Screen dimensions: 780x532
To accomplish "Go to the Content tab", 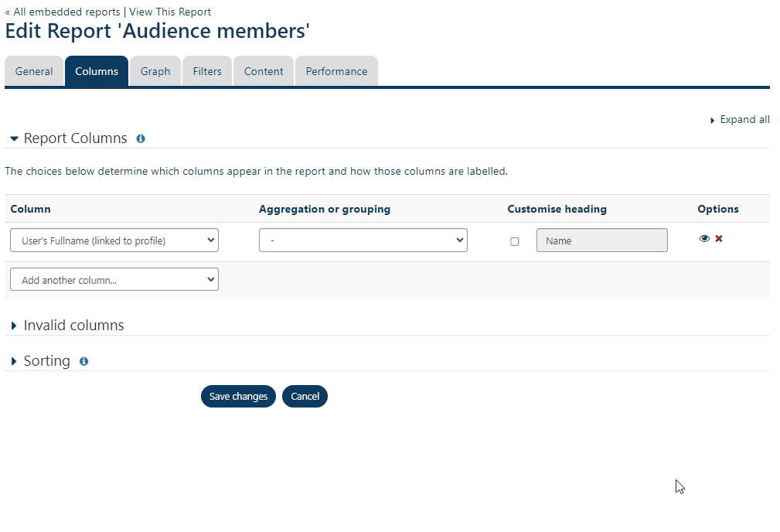I will tap(264, 71).
